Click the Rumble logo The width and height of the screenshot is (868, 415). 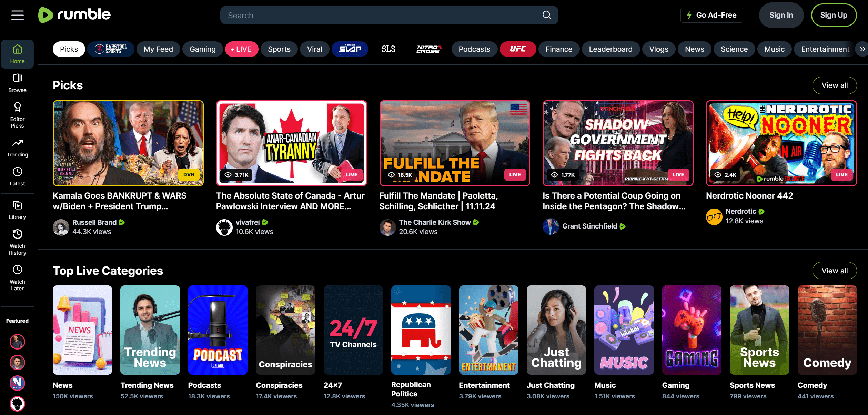[74, 15]
